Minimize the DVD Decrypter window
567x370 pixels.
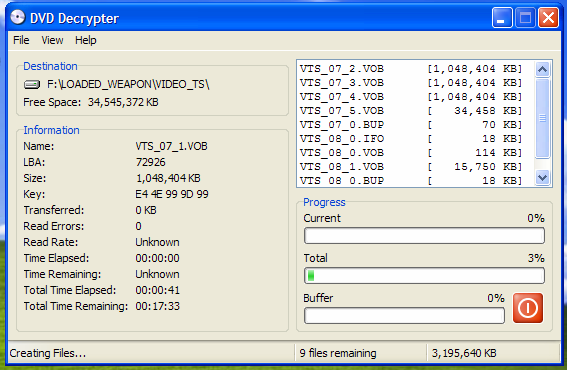(502, 17)
